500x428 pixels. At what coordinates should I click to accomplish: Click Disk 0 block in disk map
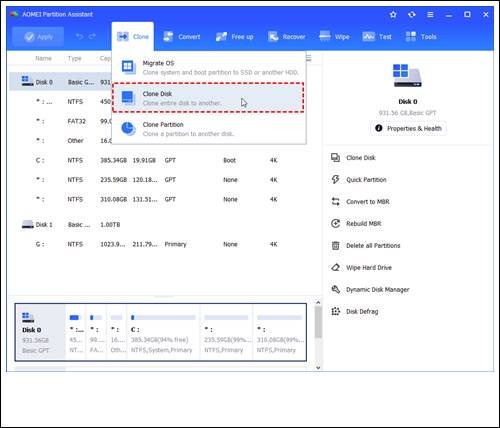coord(40,332)
